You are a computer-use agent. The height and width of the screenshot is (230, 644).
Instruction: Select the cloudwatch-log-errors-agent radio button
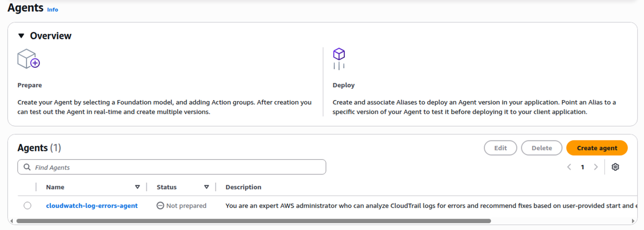coord(27,205)
